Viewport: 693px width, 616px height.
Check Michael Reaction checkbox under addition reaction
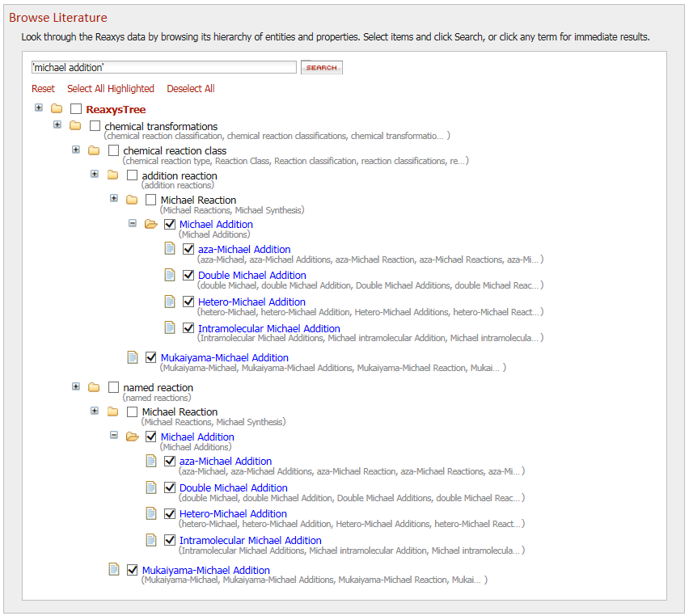pos(150,200)
